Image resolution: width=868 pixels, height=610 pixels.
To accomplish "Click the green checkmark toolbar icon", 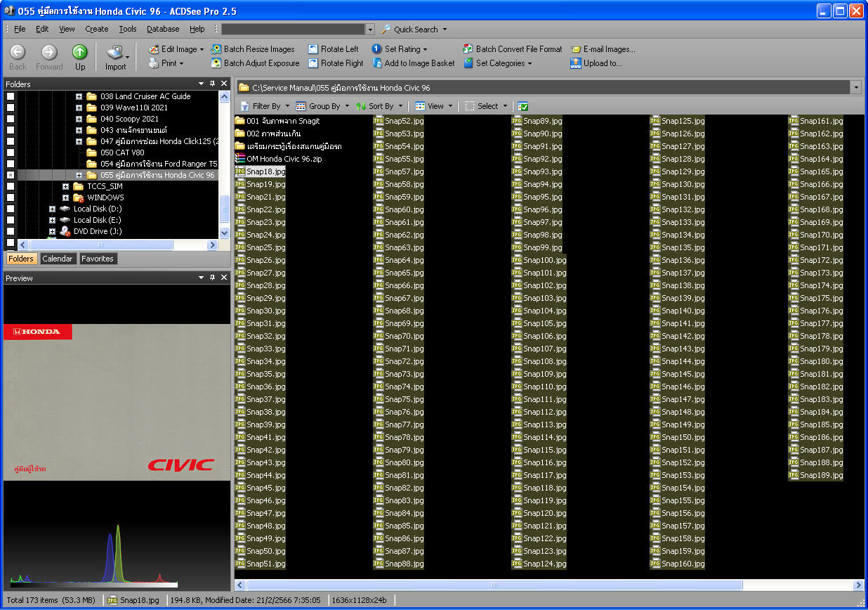I will (x=522, y=106).
